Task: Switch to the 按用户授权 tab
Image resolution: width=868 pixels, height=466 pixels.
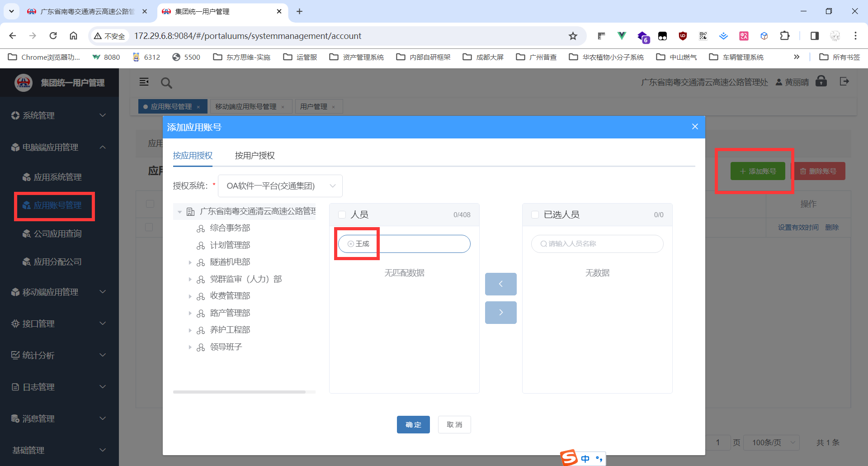Action: click(x=255, y=155)
